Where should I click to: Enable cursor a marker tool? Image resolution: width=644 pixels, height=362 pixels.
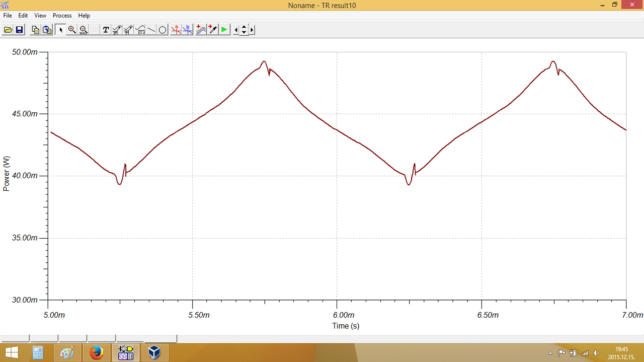click(x=176, y=30)
